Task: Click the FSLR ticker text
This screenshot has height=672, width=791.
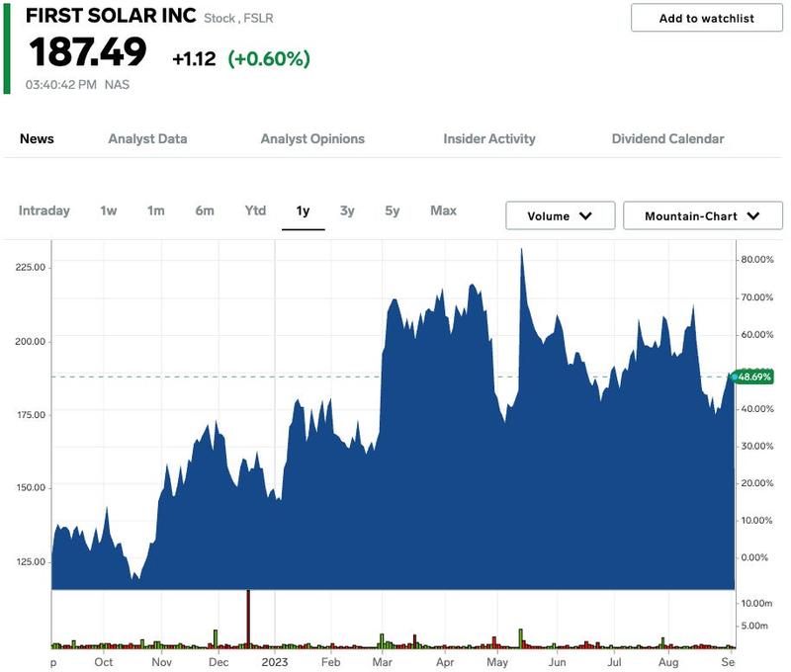Action: coord(258,18)
